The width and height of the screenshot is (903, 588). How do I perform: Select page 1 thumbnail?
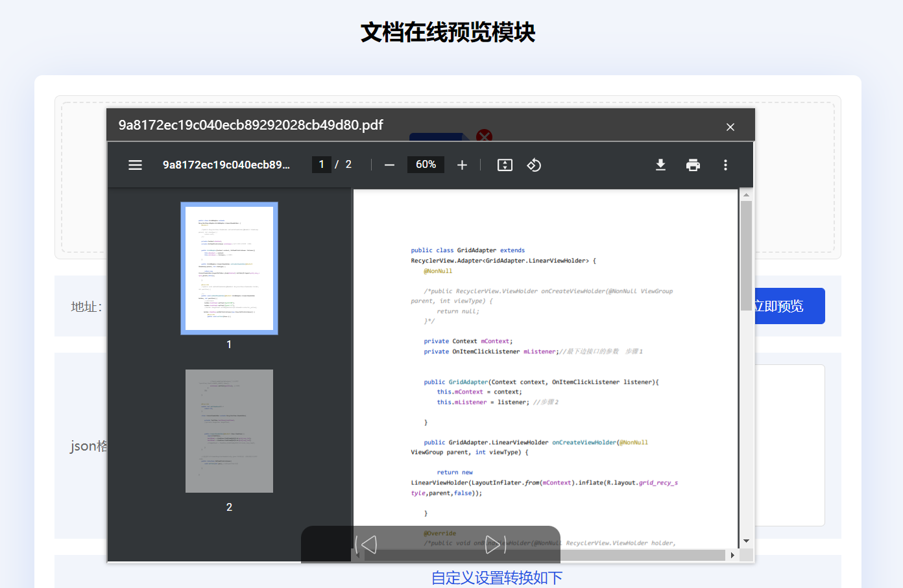(229, 268)
